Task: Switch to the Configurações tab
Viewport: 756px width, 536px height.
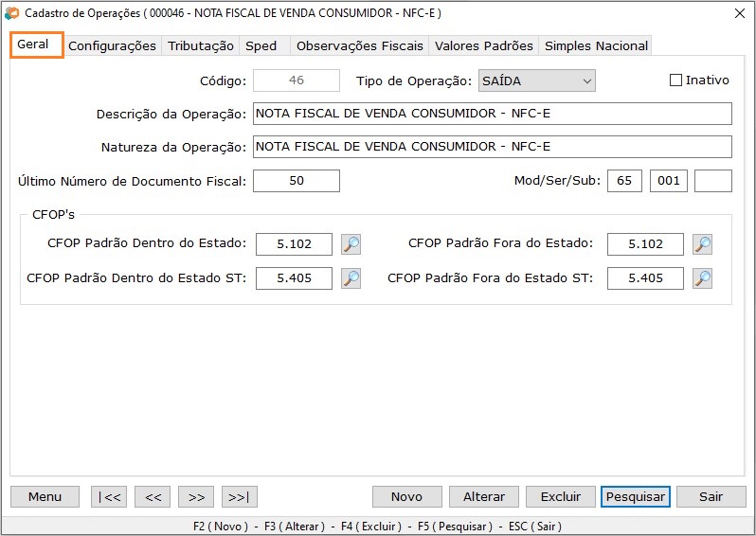Action: pyautogui.click(x=112, y=45)
